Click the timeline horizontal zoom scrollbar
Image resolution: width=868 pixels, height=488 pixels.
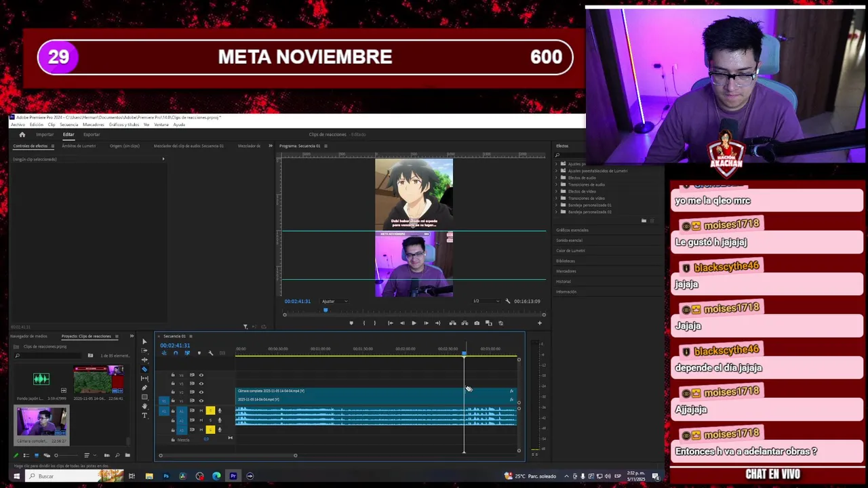tap(227, 455)
